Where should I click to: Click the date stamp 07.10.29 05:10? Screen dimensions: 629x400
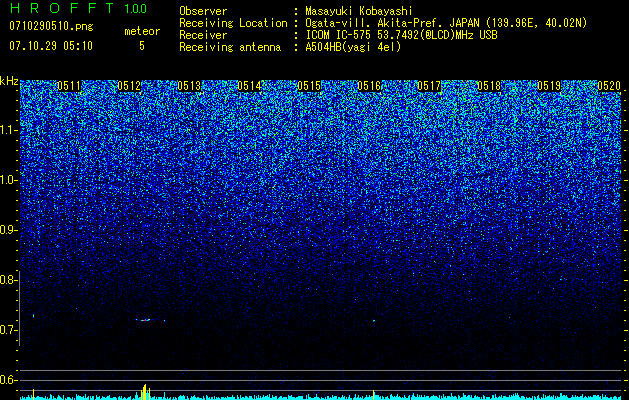pyautogui.click(x=51, y=46)
